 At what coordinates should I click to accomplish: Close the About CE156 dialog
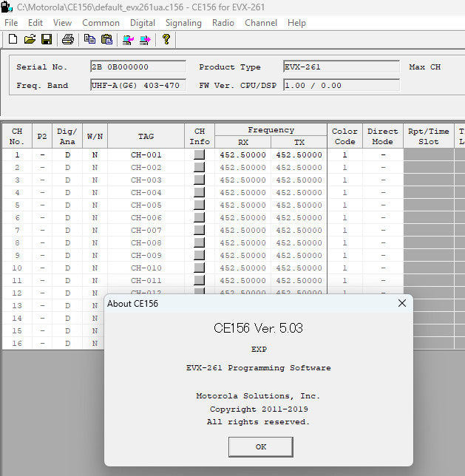click(x=402, y=303)
